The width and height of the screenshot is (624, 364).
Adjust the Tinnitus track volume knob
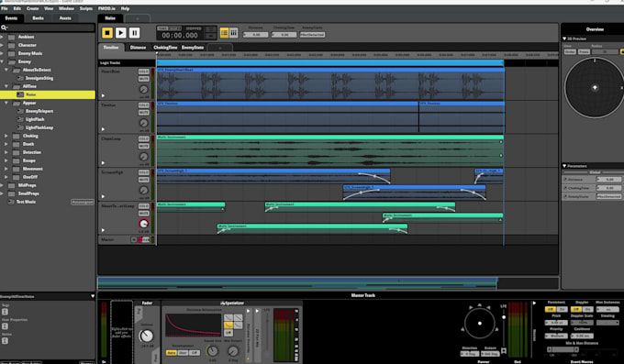pos(144,123)
